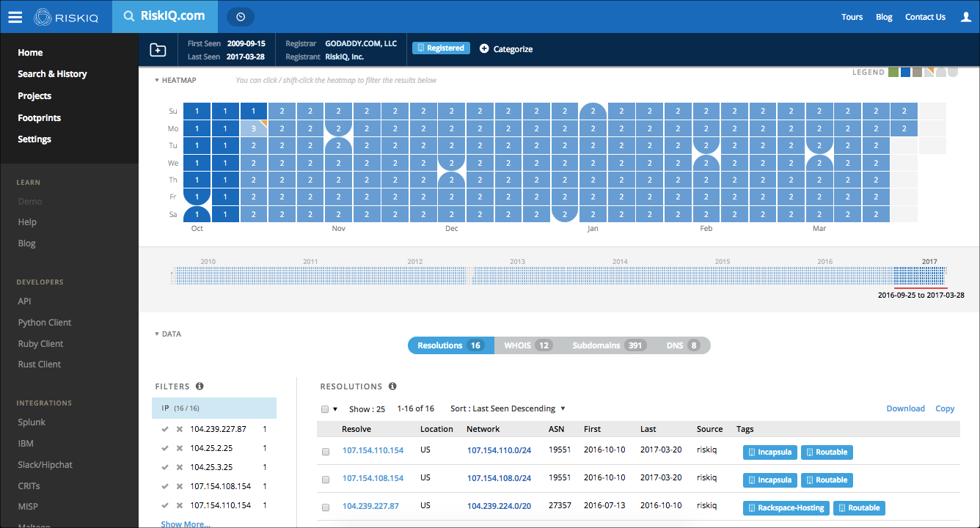980x528 pixels.
Task: Open the 107.154.108.154 resolve IP link
Action: [x=373, y=478]
